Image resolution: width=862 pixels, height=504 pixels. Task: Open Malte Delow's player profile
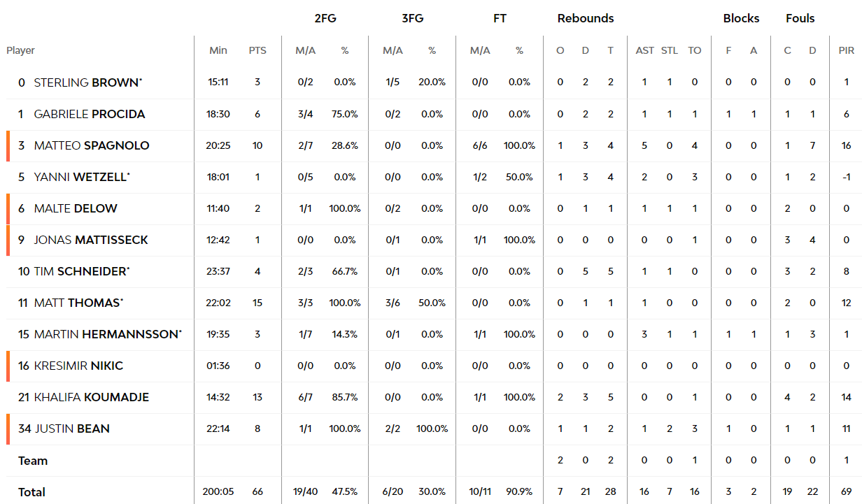click(x=76, y=208)
